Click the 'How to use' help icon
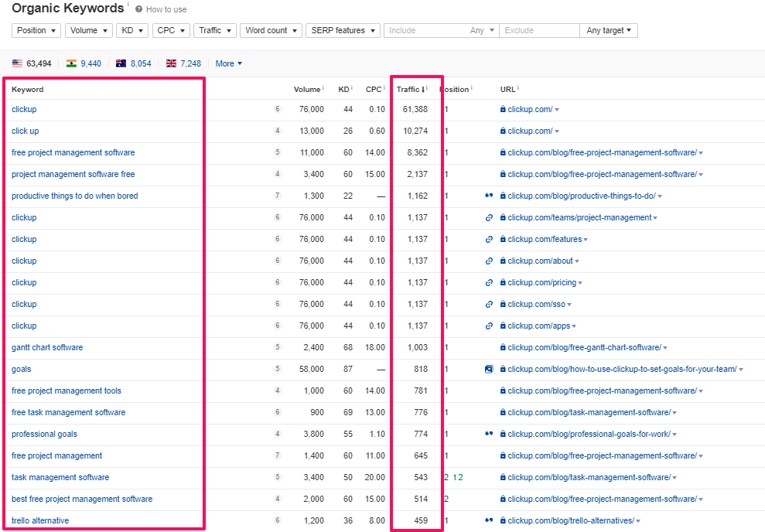This screenshot has height=532, width=765. tap(139, 9)
